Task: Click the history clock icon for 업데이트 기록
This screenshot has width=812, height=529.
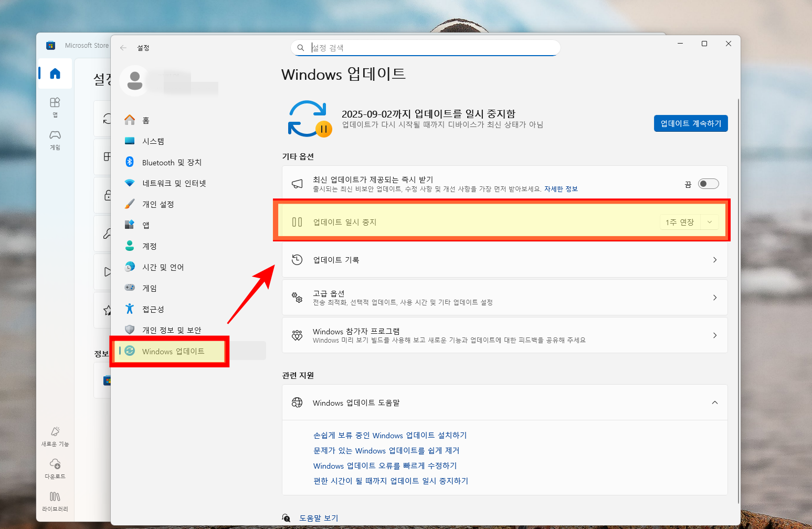Action: point(297,260)
